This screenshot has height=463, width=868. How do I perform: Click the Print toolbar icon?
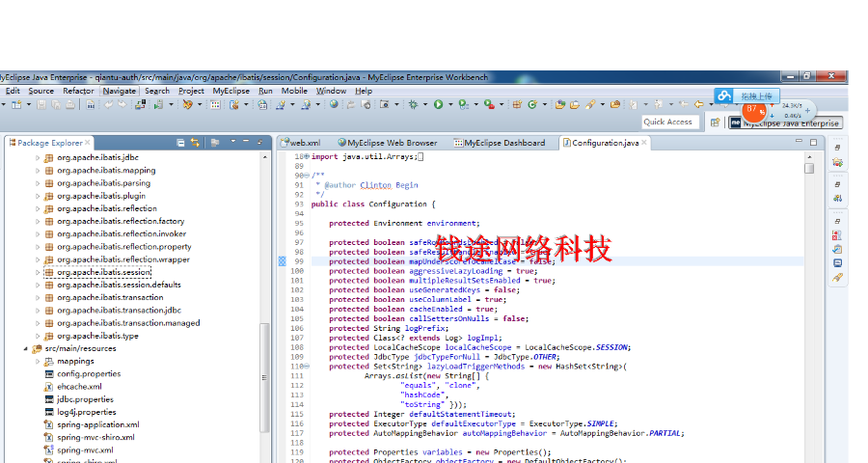click(70, 104)
